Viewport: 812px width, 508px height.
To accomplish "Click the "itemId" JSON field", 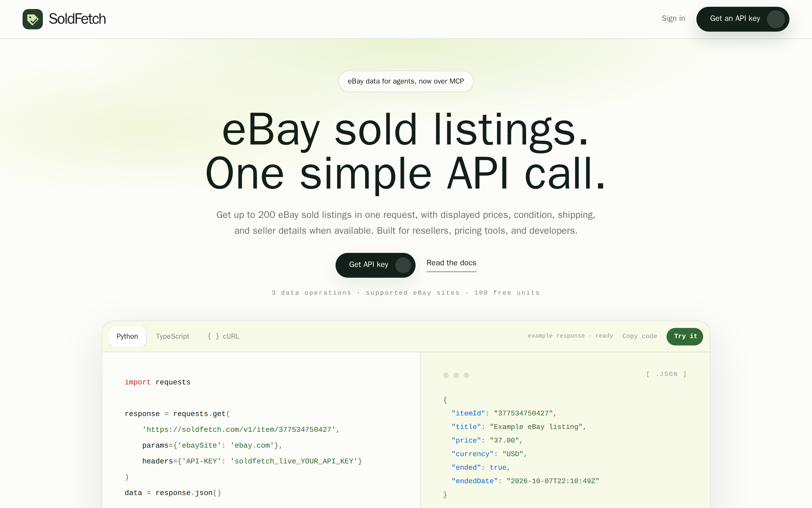I will [x=504, y=413].
